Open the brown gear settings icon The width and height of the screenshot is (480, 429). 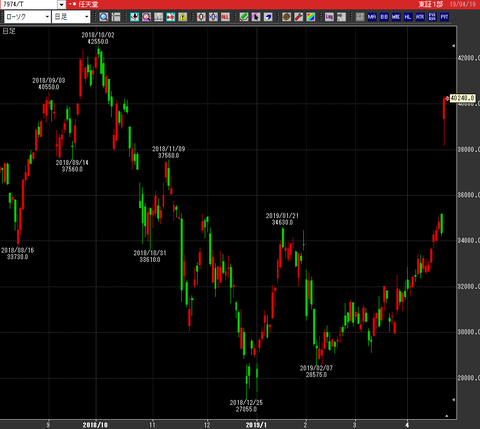click(x=286, y=17)
